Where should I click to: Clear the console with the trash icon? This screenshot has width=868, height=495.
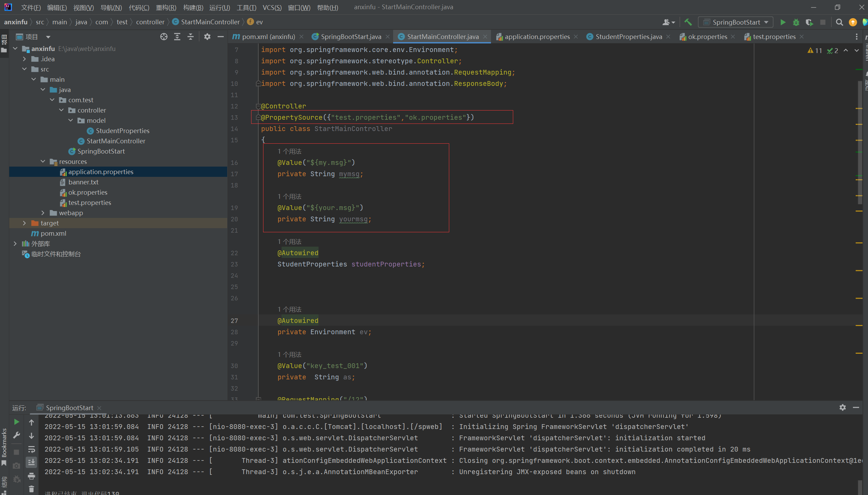(x=31, y=489)
